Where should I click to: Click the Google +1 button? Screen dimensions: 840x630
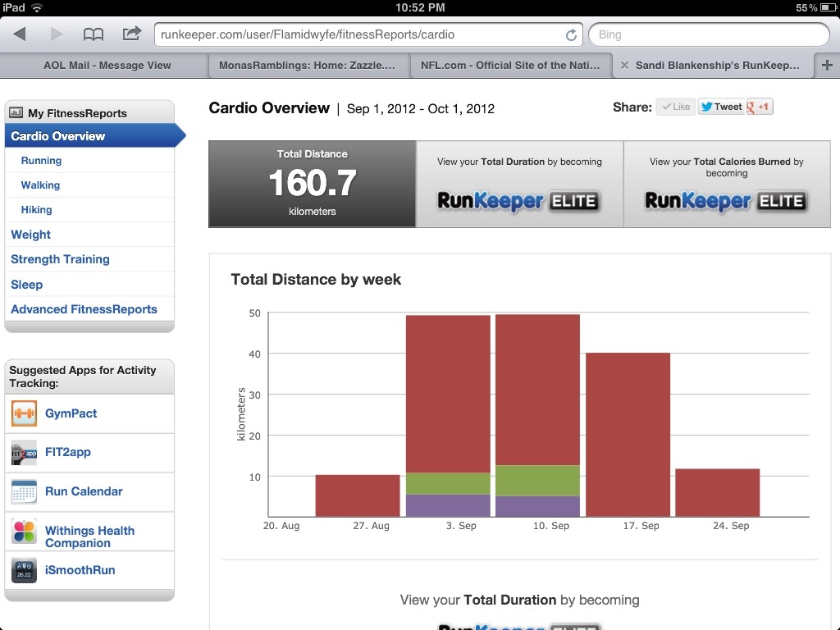(760, 107)
